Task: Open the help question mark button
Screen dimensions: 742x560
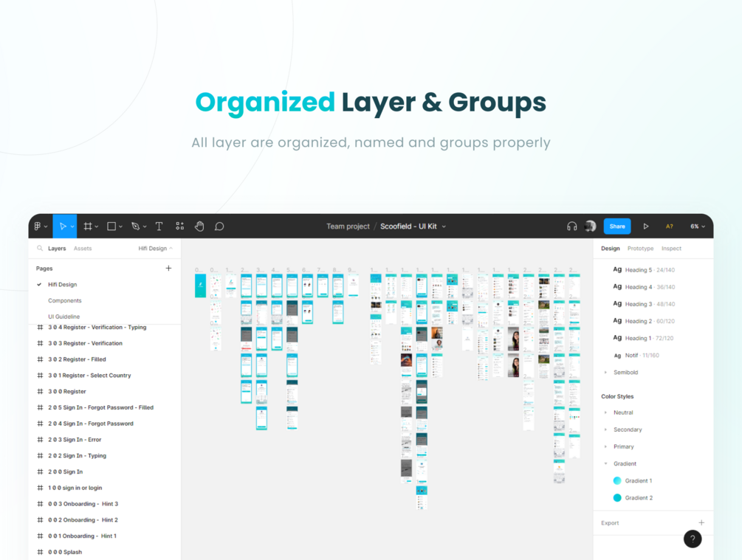Action: (693, 539)
